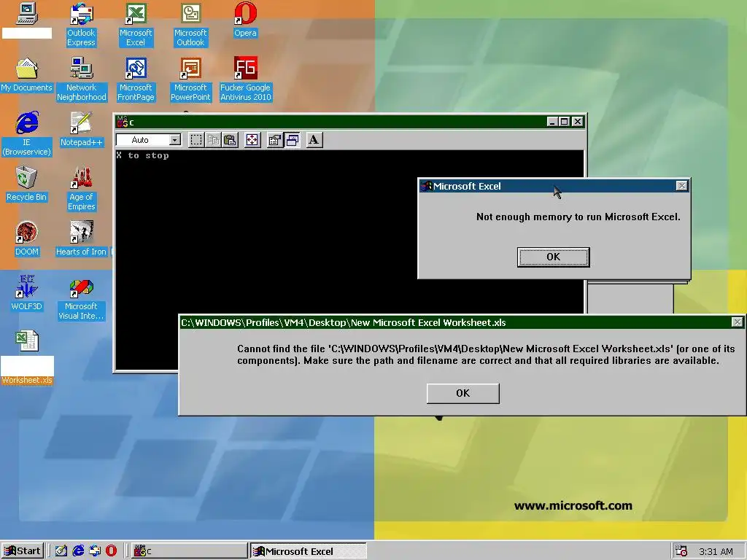Close the Cannot find the file dialog
Image resolution: width=747 pixels, height=560 pixels.
click(737, 322)
